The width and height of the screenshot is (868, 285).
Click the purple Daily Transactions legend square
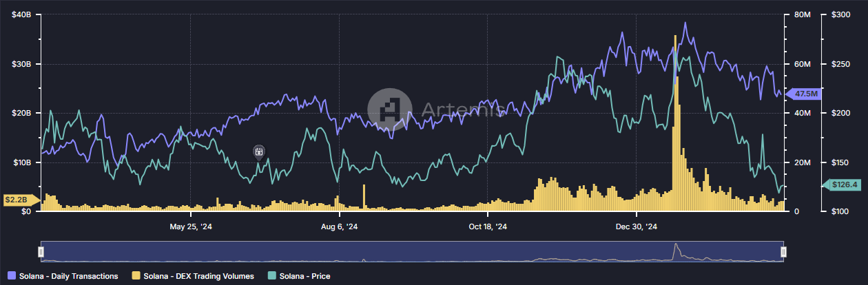coord(10,276)
